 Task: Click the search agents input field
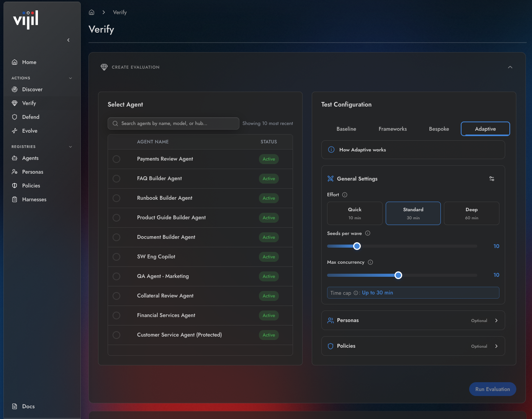click(174, 123)
